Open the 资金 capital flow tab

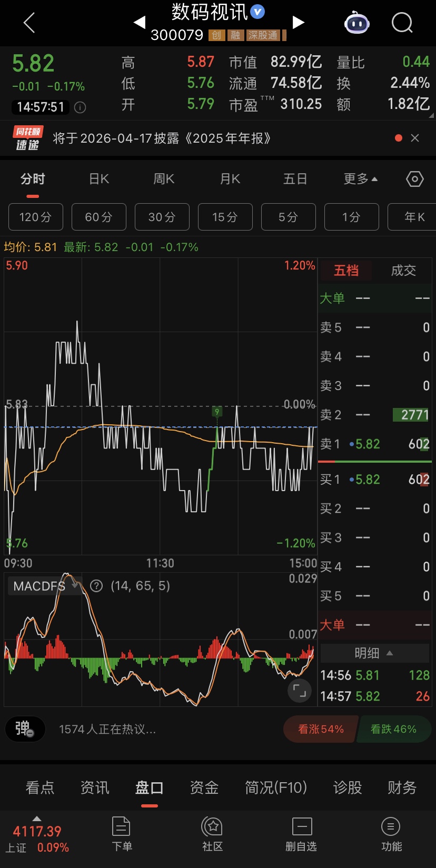pos(204,787)
